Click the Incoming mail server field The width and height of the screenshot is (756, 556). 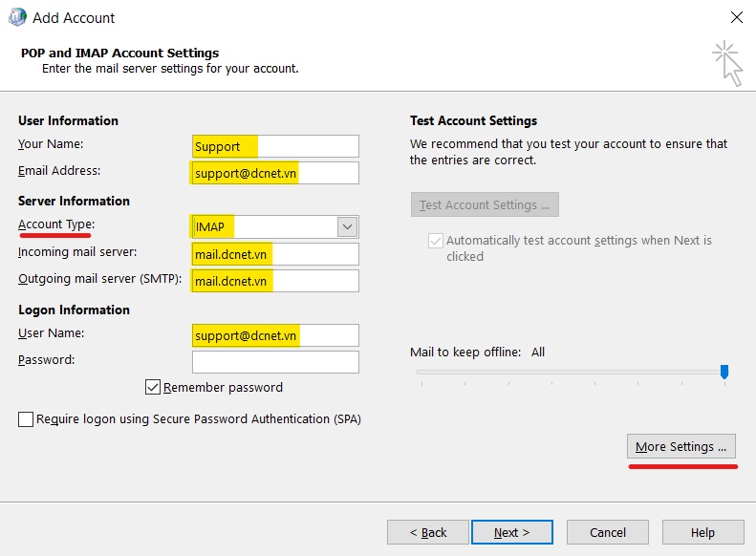tap(275, 254)
